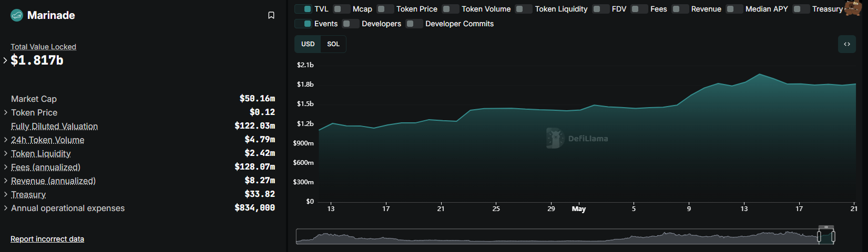Expand the Token Liquidity row

[x=5, y=153]
